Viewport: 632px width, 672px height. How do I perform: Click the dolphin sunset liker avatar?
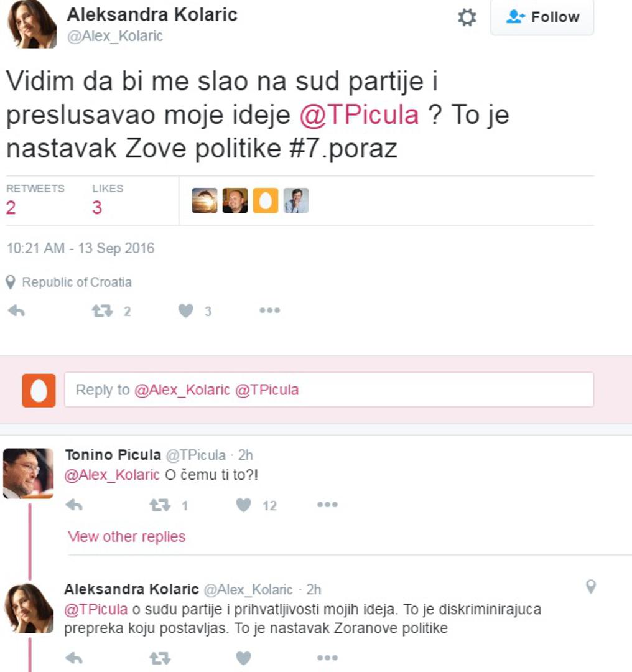pyautogui.click(x=205, y=201)
